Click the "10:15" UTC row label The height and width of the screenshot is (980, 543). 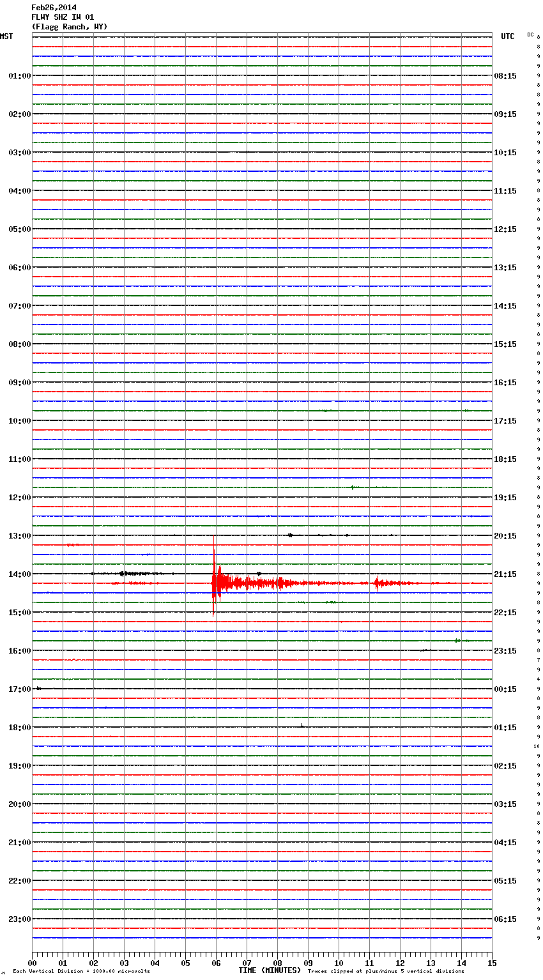505,153
